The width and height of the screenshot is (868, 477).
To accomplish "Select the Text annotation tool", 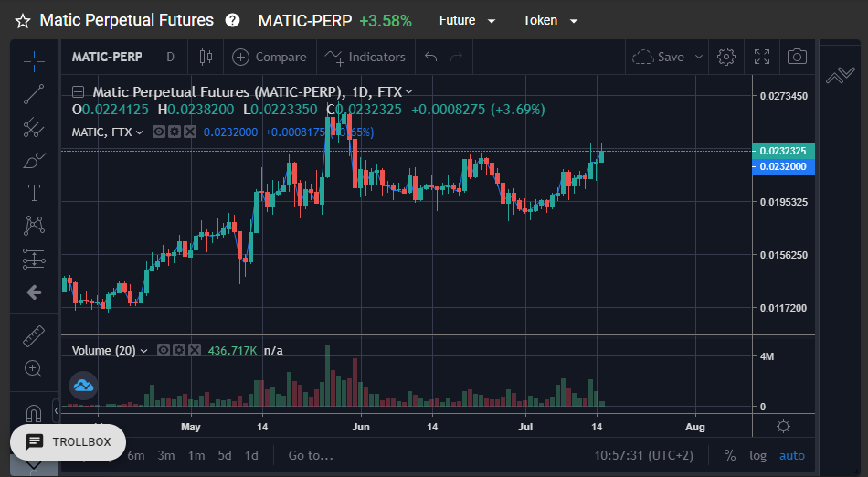I will click(x=34, y=193).
